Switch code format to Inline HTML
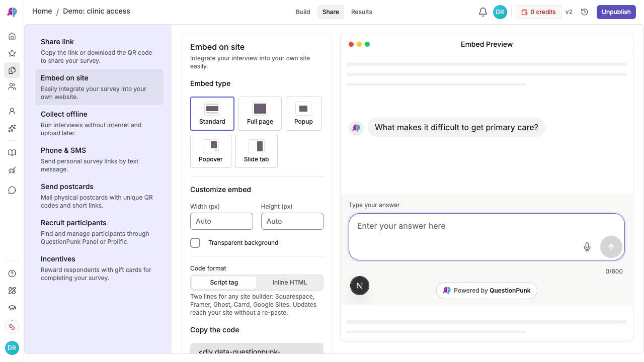The height and width of the screenshot is (362, 644). point(290,283)
